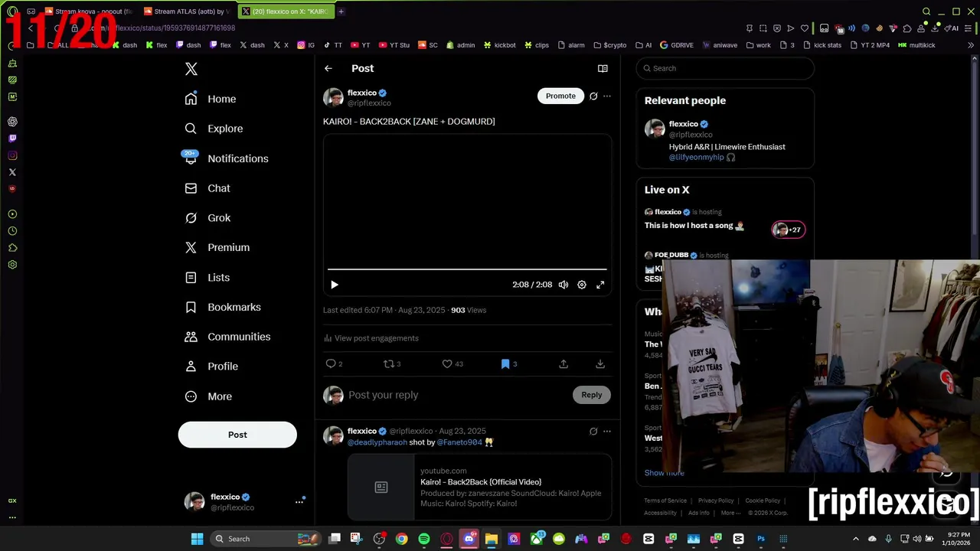Screen dimensions: 980x551
Task: Repost the post with 3 reposts
Action: tap(389, 364)
